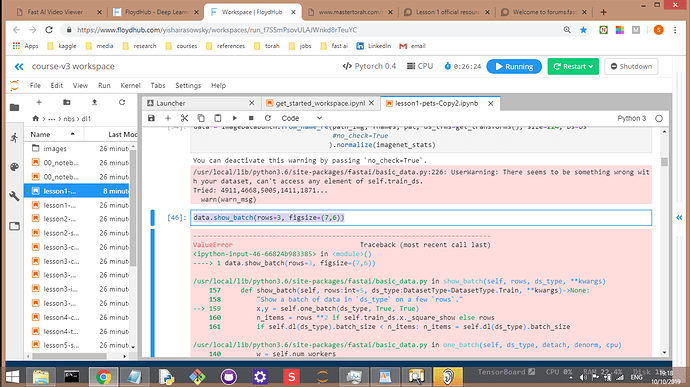The image size is (690, 387).
Task: Interrupt the kernel with the stop icon
Action: coord(251,118)
